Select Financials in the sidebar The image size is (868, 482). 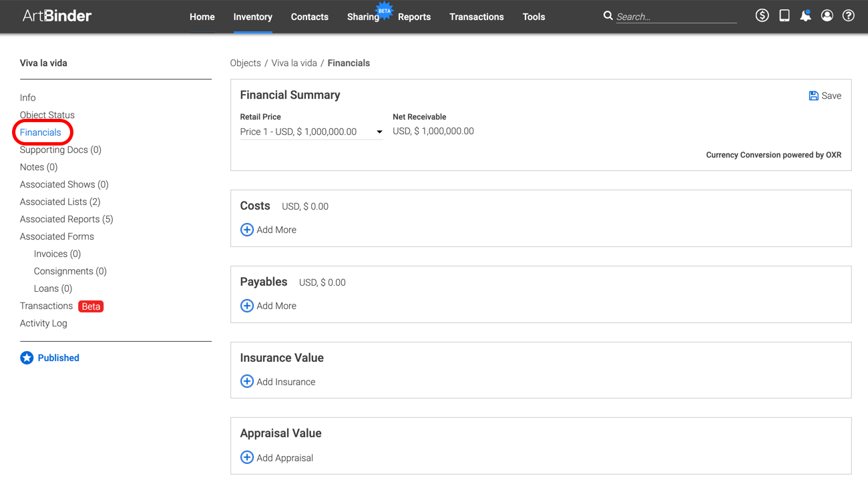point(41,132)
